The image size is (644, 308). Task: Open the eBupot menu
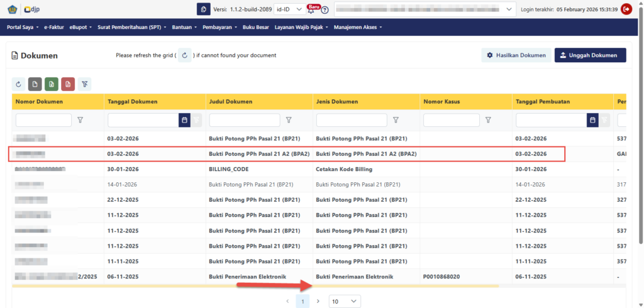80,27
